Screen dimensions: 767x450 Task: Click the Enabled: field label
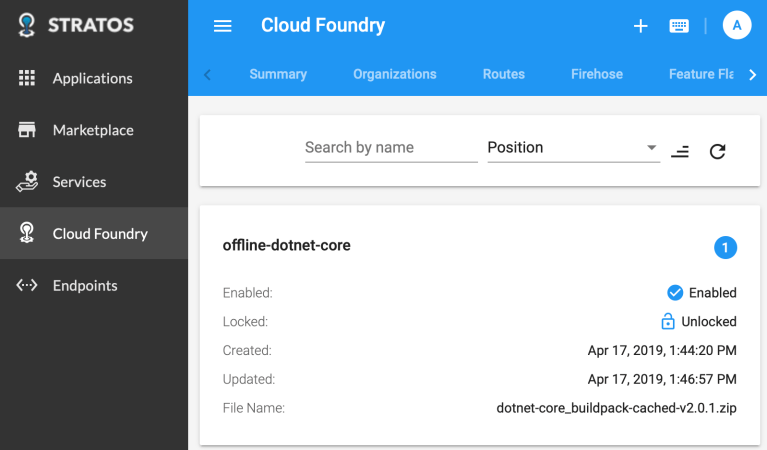coord(248,292)
